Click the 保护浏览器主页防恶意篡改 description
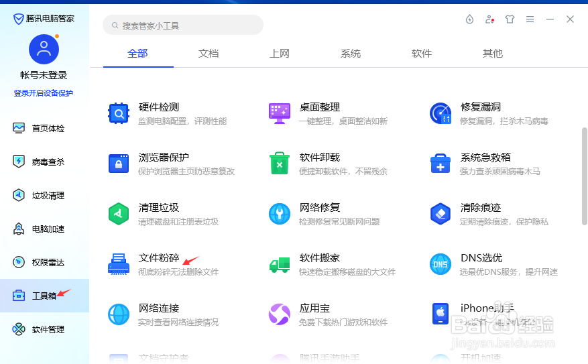Viewport: 588px width, 364px height. tap(186, 172)
